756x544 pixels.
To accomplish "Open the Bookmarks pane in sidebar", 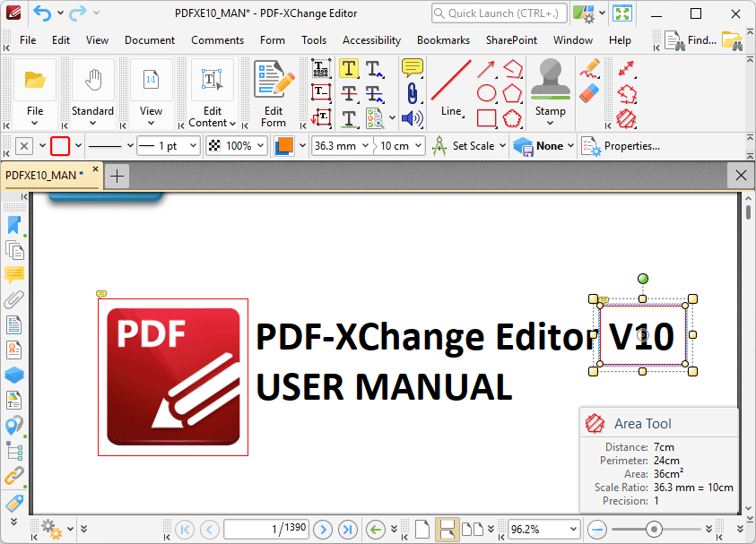I will pos(13,225).
